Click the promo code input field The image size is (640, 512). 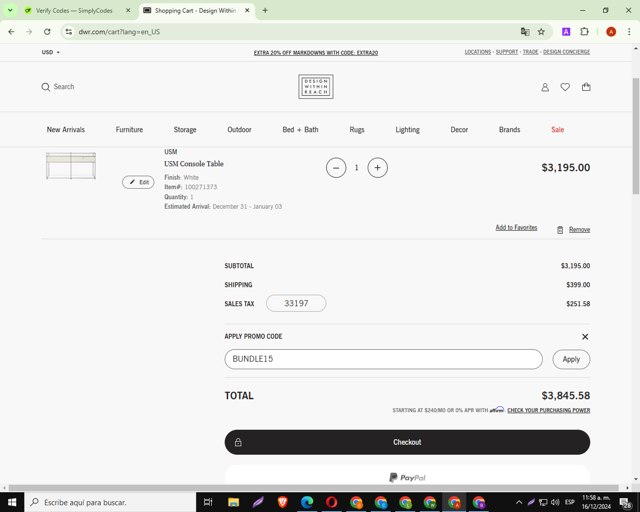pyautogui.click(x=383, y=359)
